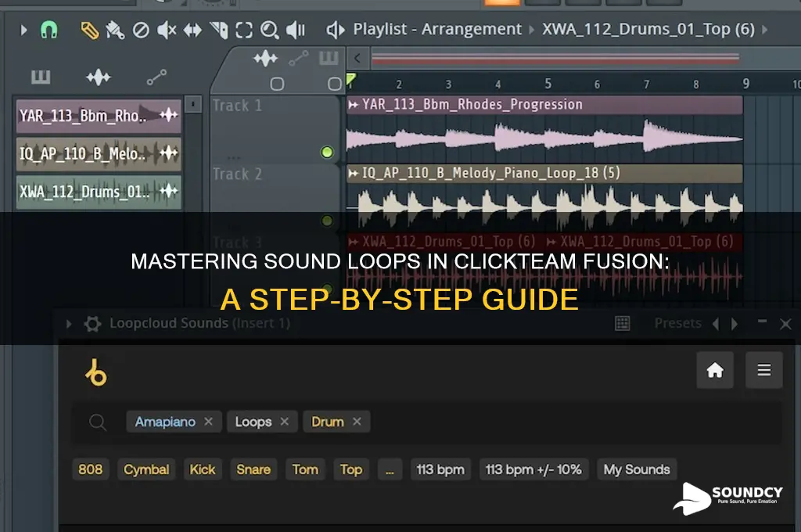Click the Playlist speaker icon before the title
The image size is (801, 532).
[x=335, y=31]
